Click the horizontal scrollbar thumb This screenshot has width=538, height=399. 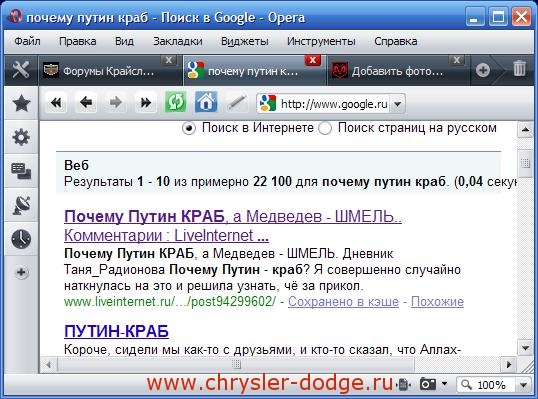[x=236, y=364]
